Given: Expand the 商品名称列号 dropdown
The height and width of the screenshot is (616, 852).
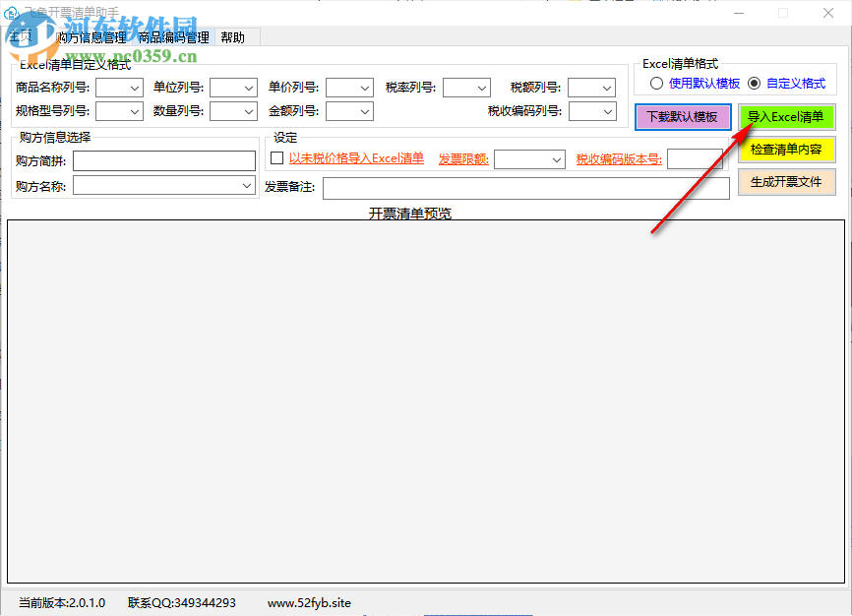Looking at the screenshot, I should pyautogui.click(x=120, y=88).
